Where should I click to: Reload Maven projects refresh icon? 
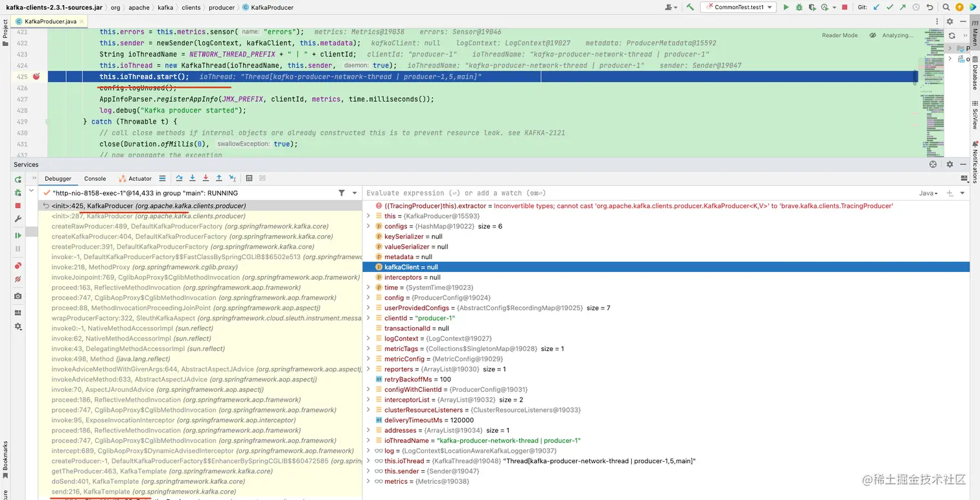click(952, 36)
